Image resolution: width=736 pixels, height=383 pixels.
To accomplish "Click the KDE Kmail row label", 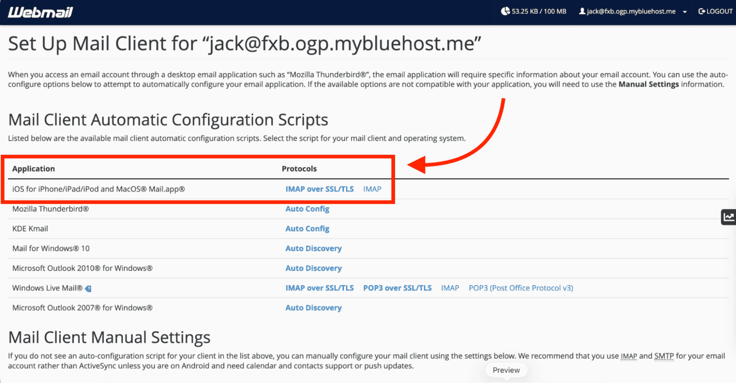I will pyautogui.click(x=30, y=229).
